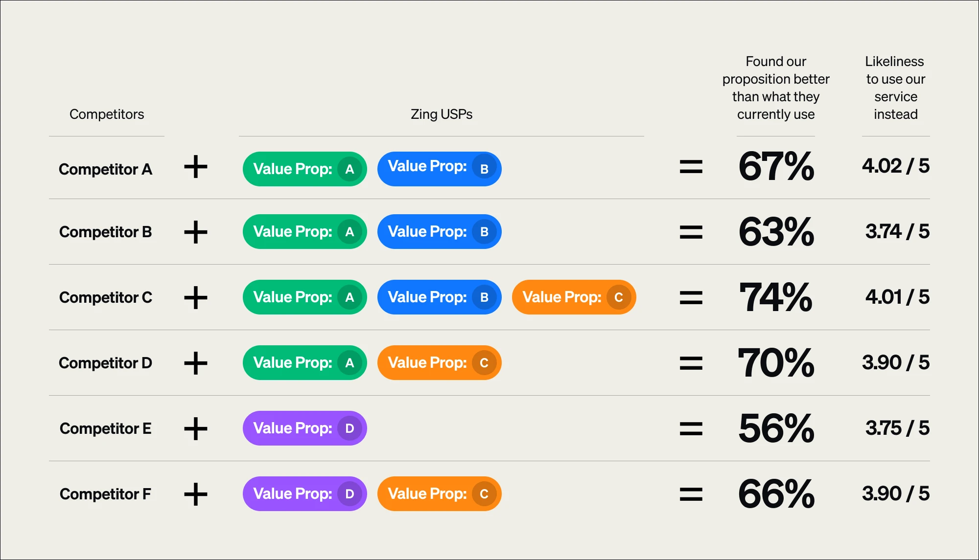
Task: Select the plus icon in Competitor F row
Action: point(196,494)
